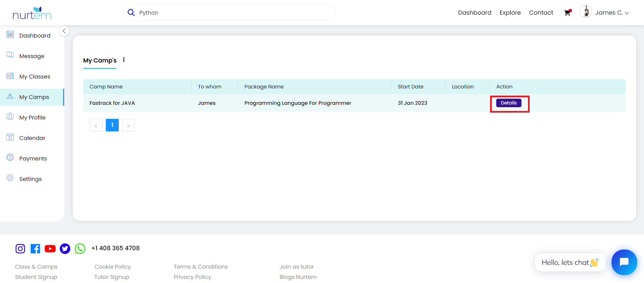The image size is (644, 283).
Task: Open the Facebook page icon
Action: (x=35, y=249)
